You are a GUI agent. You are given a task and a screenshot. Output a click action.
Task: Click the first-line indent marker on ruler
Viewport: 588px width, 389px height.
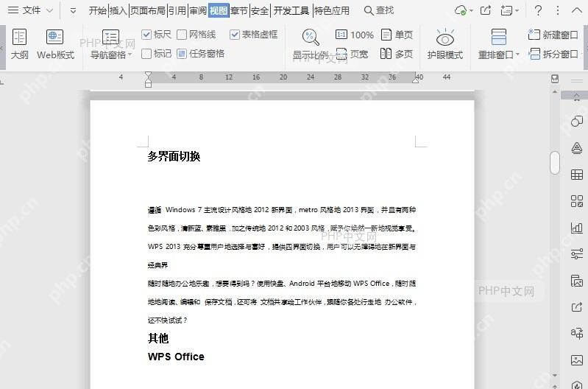click(148, 74)
